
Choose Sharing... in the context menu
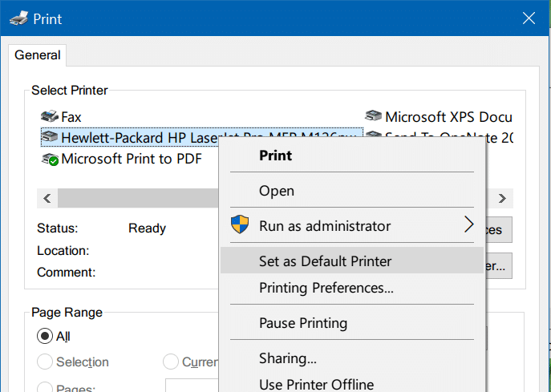click(352, 358)
